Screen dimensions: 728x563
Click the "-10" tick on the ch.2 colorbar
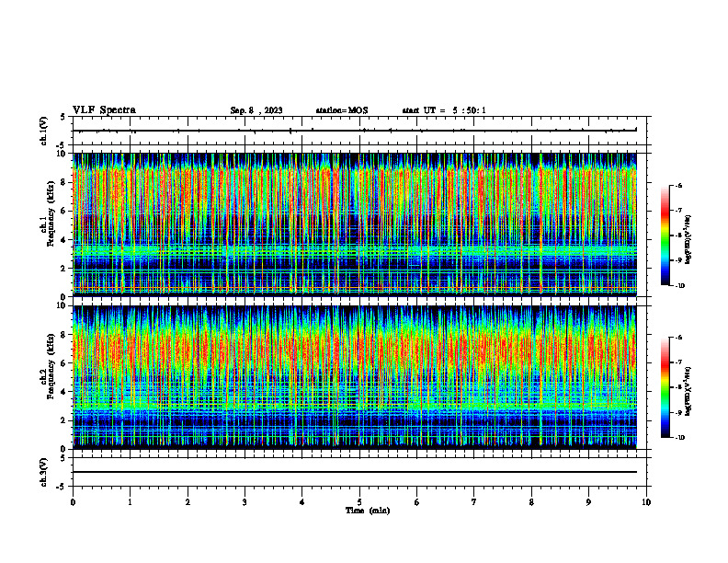click(x=680, y=438)
